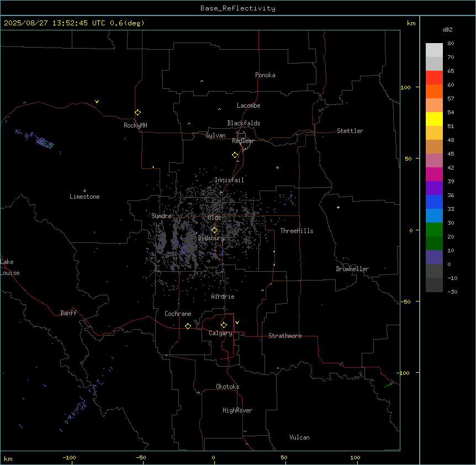Click the green echo at the southeast map edge

pos(389,384)
